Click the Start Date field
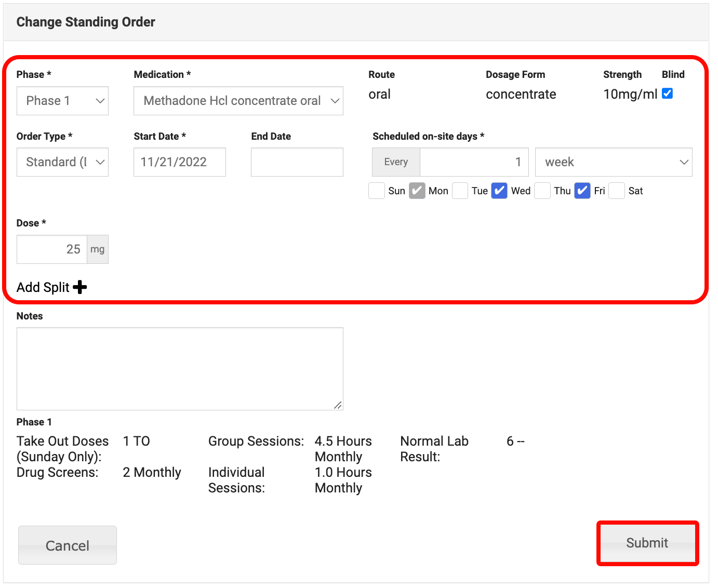Screen dimensions: 718x588 click(179, 162)
